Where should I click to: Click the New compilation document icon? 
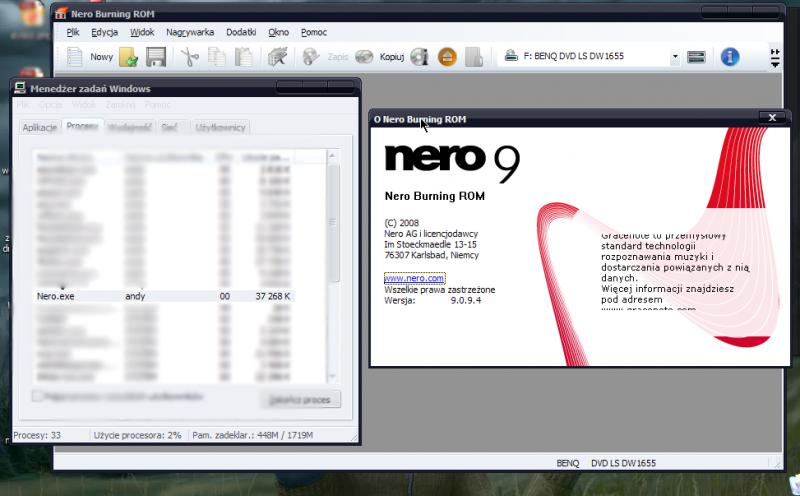[74, 57]
